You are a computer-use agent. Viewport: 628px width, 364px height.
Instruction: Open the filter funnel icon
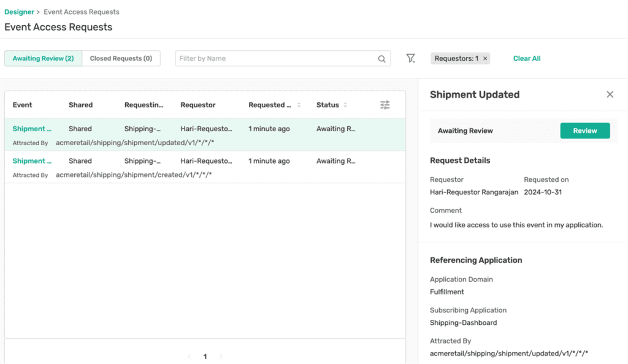coord(411,58)
